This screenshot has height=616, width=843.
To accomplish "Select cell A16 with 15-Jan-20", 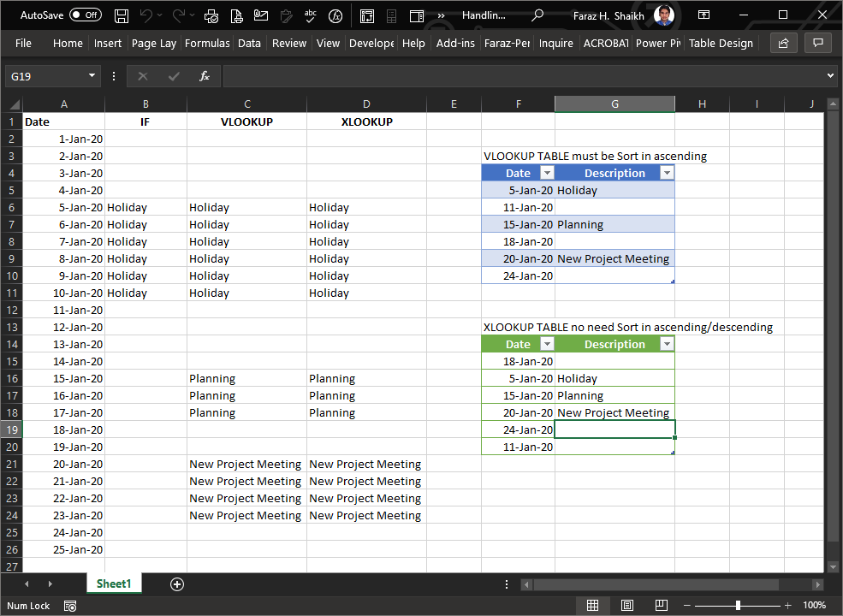I will tap(64, 378).
